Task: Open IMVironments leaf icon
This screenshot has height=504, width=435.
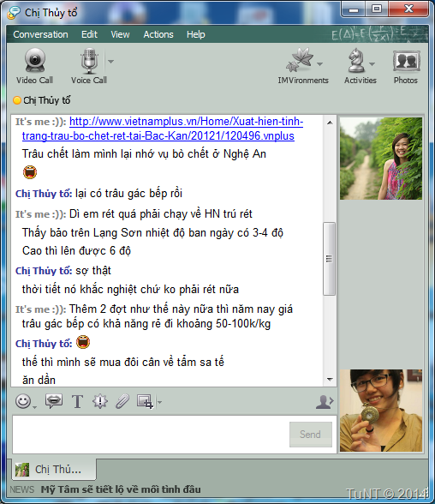Action: click(x=300, y=60)
